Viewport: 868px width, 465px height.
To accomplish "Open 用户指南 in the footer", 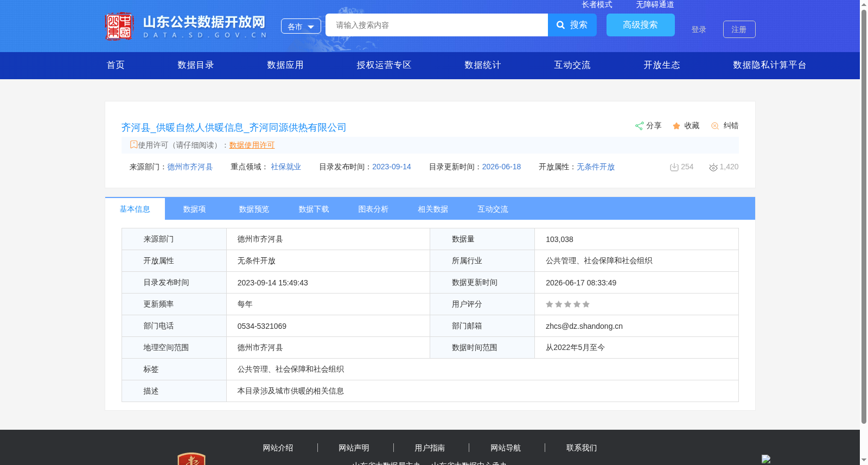I will click(x=430, y=448).
